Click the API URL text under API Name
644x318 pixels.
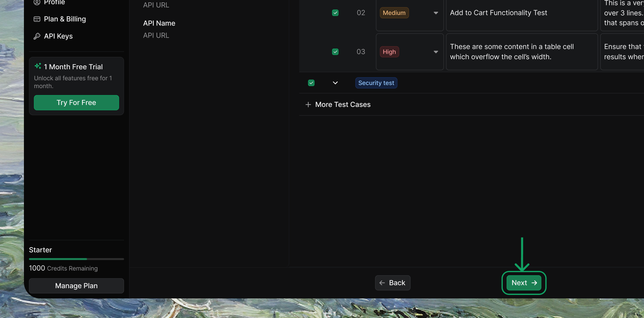(156, 36)
